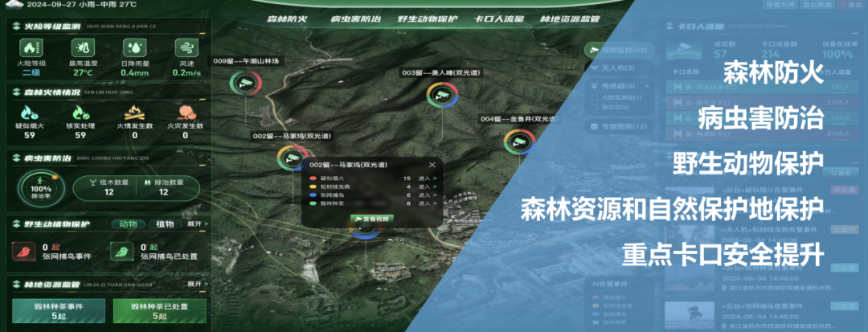868x332 pixels.
Task: Select the 003 美人峰 camera marker
Action: (x=442, y=95)
